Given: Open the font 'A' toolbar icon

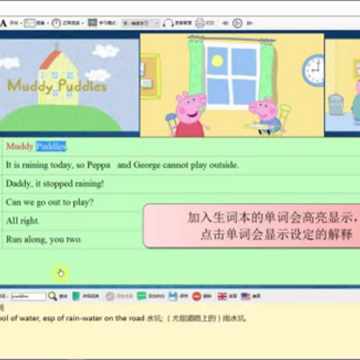Looking at the screenshot, I should 3,23.
